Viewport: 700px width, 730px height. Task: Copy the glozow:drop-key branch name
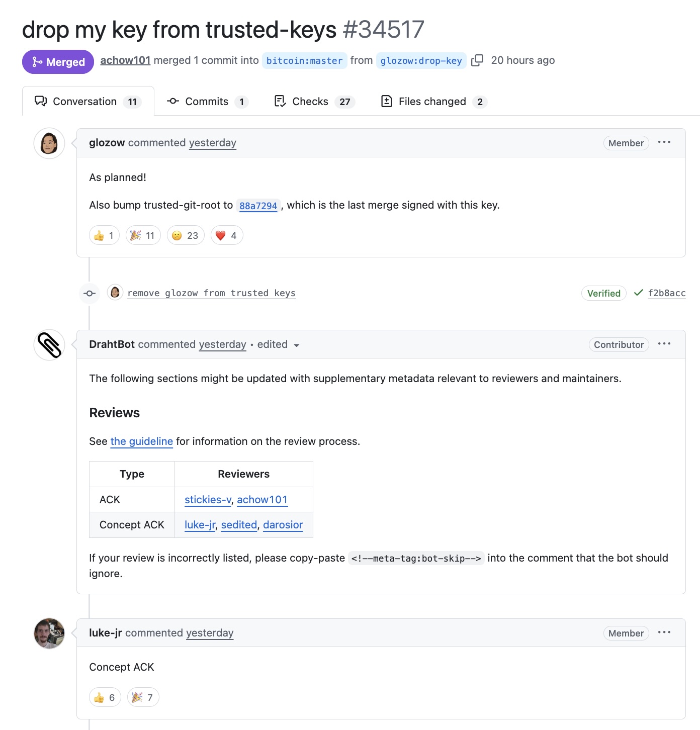point(478,60)
